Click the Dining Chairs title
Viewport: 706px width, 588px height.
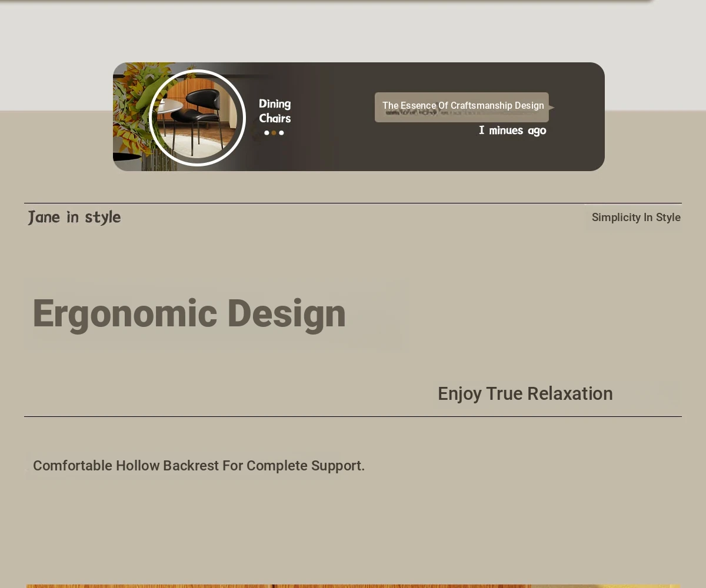coord(275,111)
